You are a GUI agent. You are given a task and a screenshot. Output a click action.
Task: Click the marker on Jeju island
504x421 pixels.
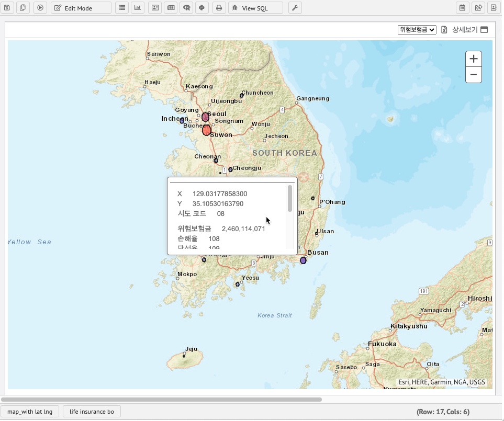click(184, 356)
